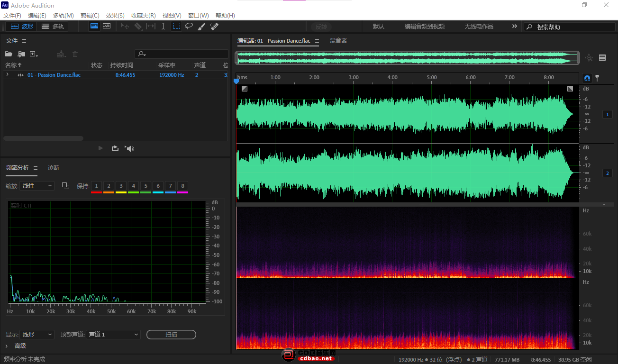Switch to Multitrack (多轨) view
This screenshot has width=618, height=364.
pyautogui.click(x=53, y=27)
